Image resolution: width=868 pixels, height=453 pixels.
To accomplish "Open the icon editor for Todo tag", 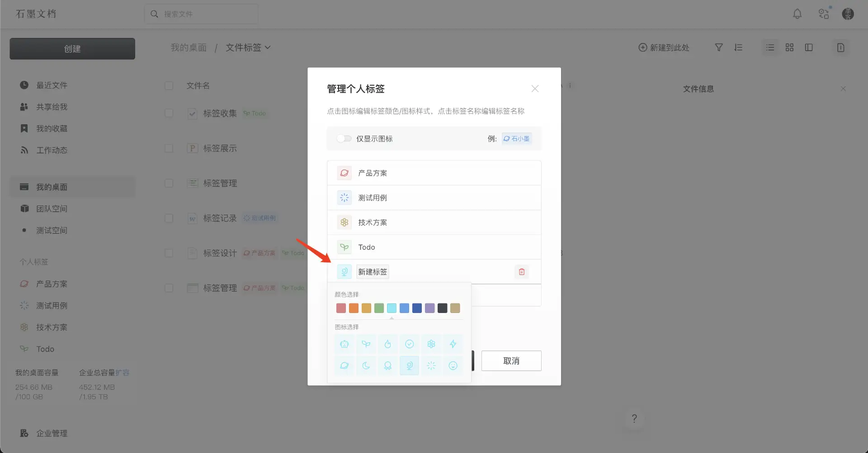I will tap(344, 247).
